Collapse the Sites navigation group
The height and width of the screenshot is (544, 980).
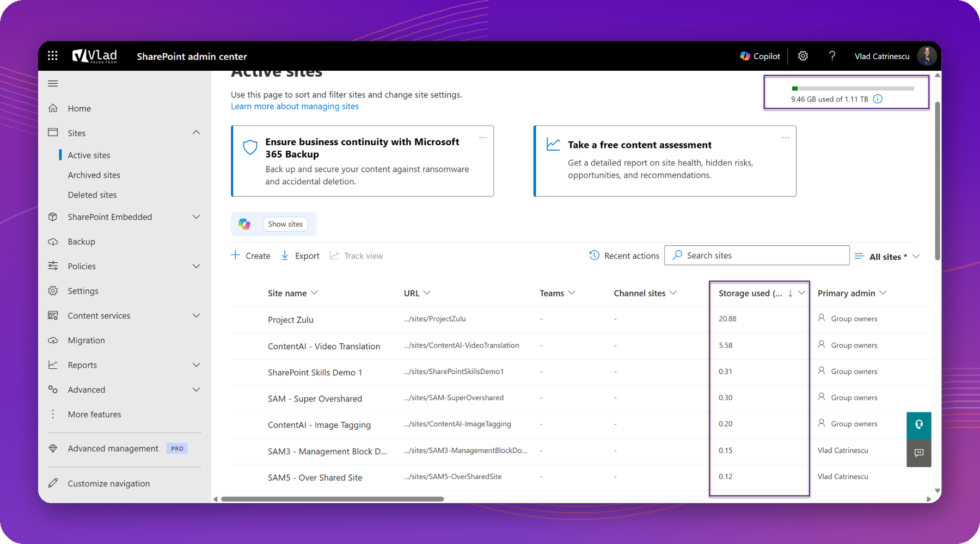196,133
